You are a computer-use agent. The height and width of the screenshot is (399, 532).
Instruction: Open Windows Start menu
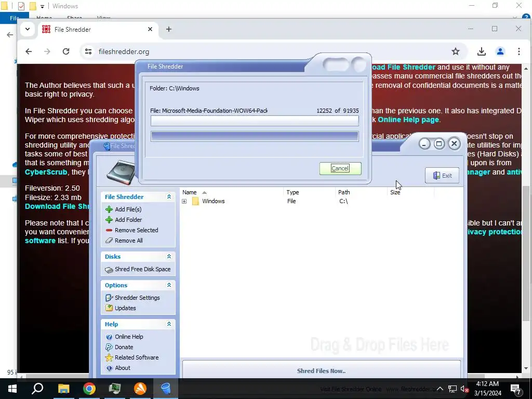point(12,389)
